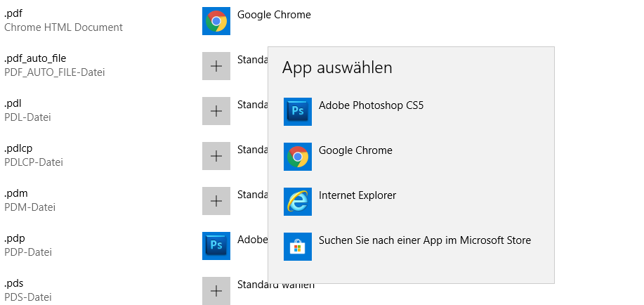Click the Google Chrome label for .pdf
Viewport: 644px width, 305px height.
(274, 15)
